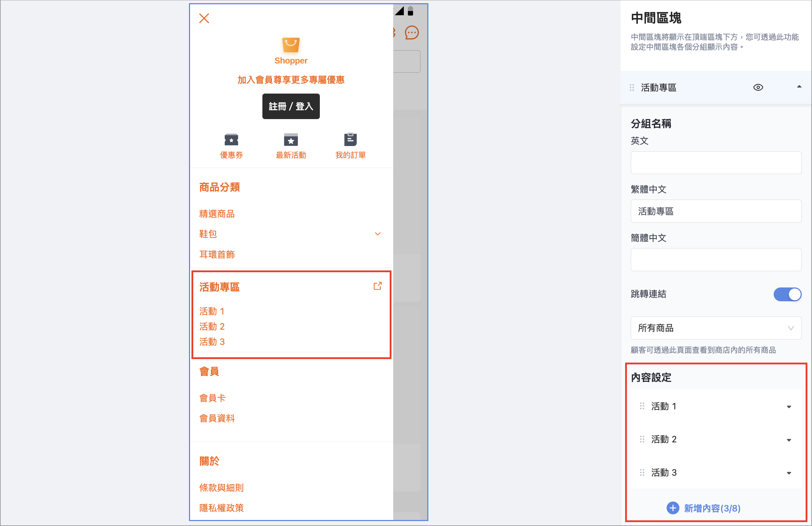Click the 繁體中文 input containing 活動專區
The image size is (812, 526).
point(716,211)
